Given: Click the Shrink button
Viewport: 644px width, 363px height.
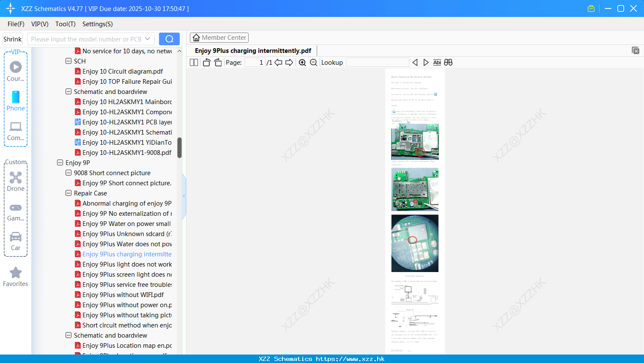Looking at the screenshot, I should pyautogui.click(x=13, y=39).
